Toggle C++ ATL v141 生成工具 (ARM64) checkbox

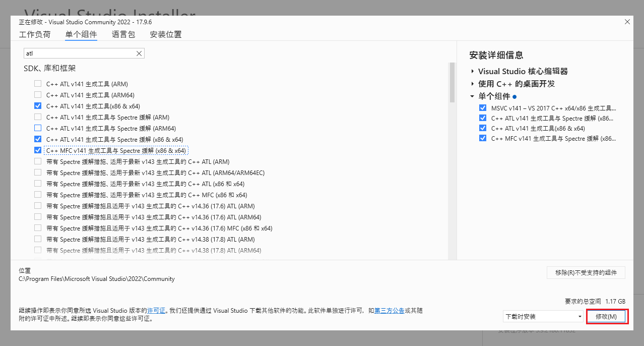38,95
